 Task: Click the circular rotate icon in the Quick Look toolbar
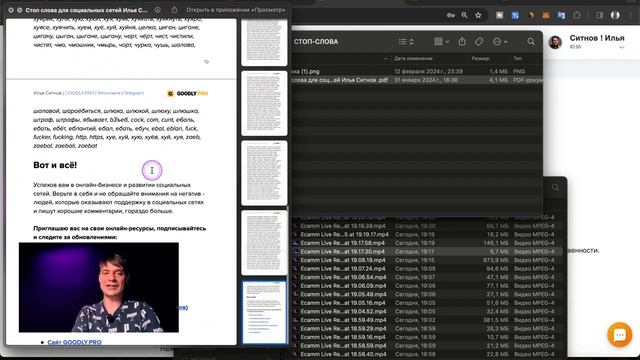pos(158,10)
